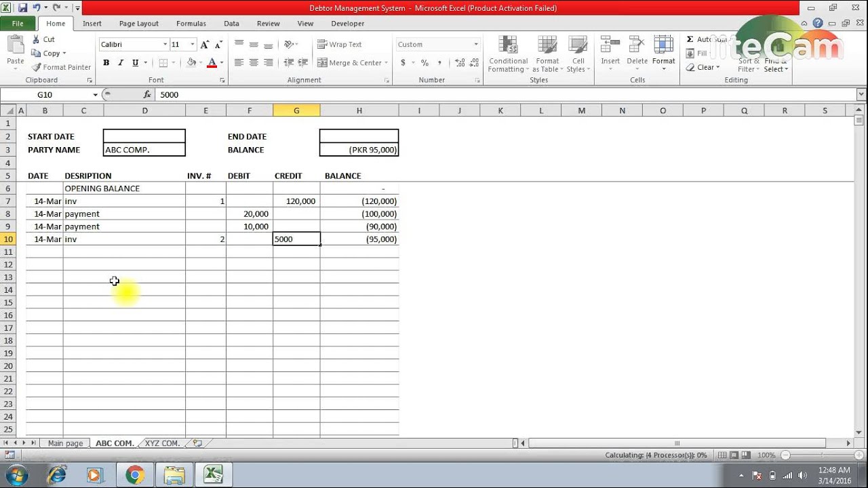
Task: Switch to the Developer tab
Action: tap(348, 23)
